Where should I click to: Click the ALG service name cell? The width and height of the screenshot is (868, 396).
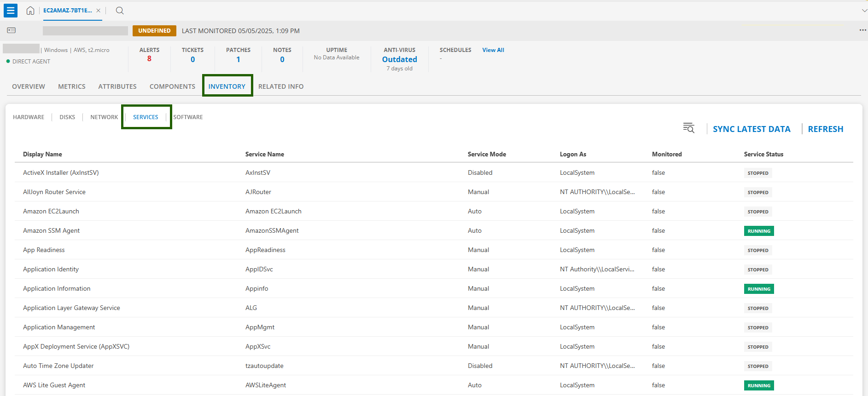click(251, 308)
